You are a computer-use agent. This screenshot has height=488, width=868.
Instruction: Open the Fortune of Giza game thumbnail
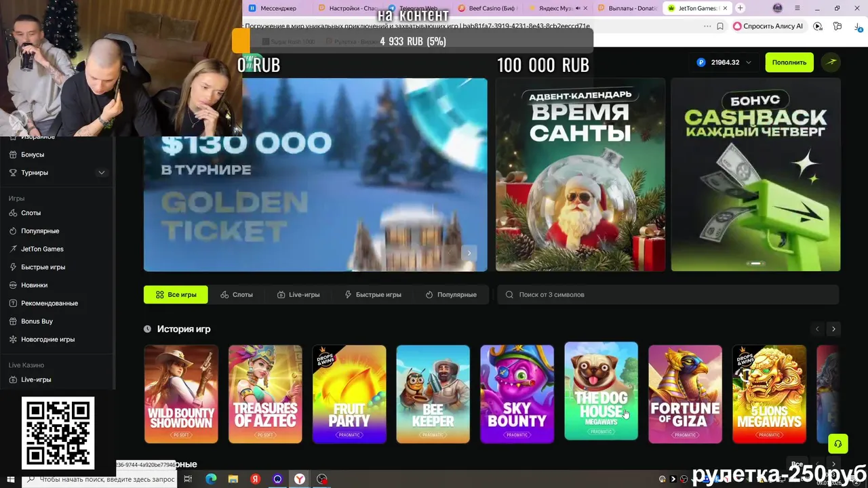(x=685, y=394)
